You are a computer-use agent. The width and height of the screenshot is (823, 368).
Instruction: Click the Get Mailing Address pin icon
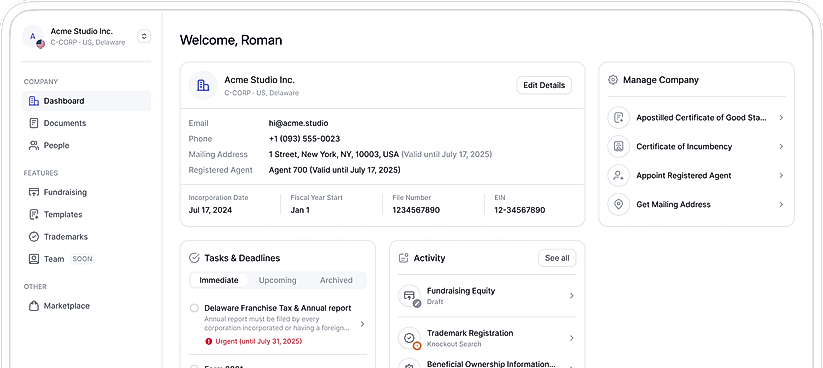[618, 204]
